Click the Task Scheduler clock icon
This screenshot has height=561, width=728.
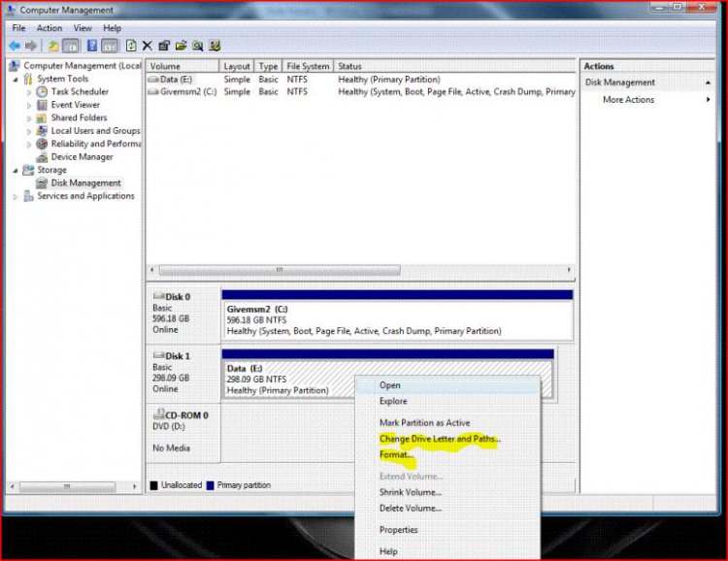pyautogui.click(x=42, y=91)
